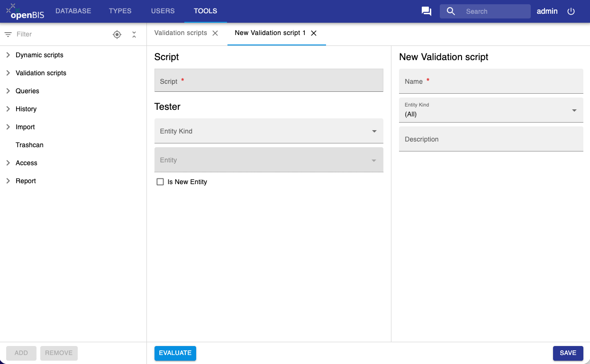The height and width of the screenshot is (364, 590).
Task: Expand the Access node
Action: click(8, 163)
